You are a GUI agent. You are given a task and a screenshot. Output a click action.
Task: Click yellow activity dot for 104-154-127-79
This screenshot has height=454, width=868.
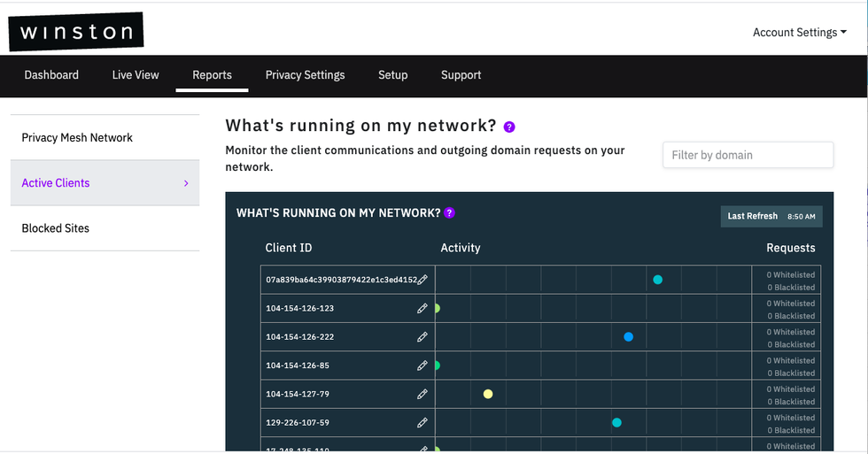click(x=488, y=394)
